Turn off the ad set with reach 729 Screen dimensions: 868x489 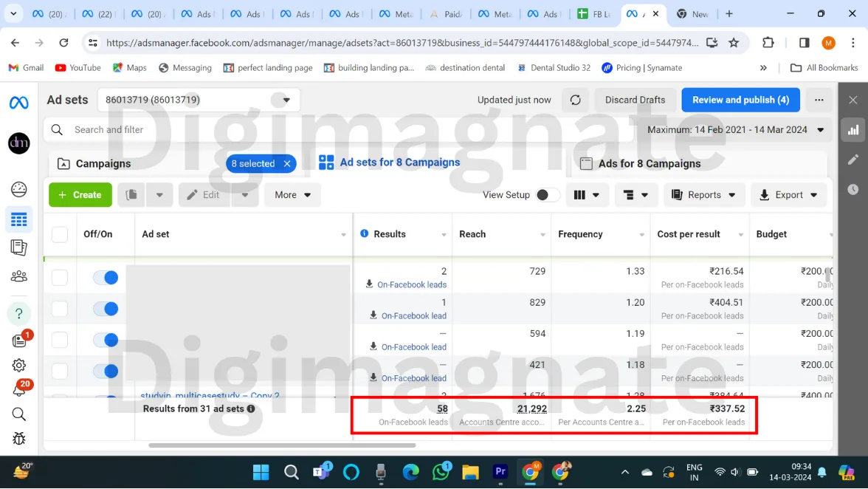point(106,278)
